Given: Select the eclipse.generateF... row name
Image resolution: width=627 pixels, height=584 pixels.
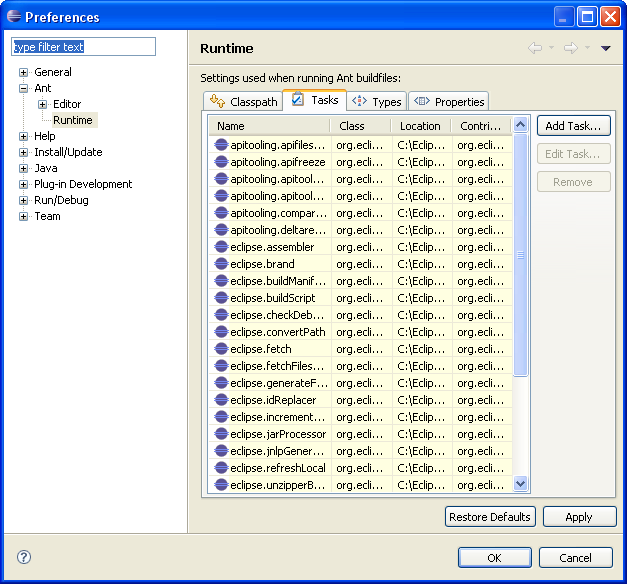Looking at the screenshot, I should 279,383.
